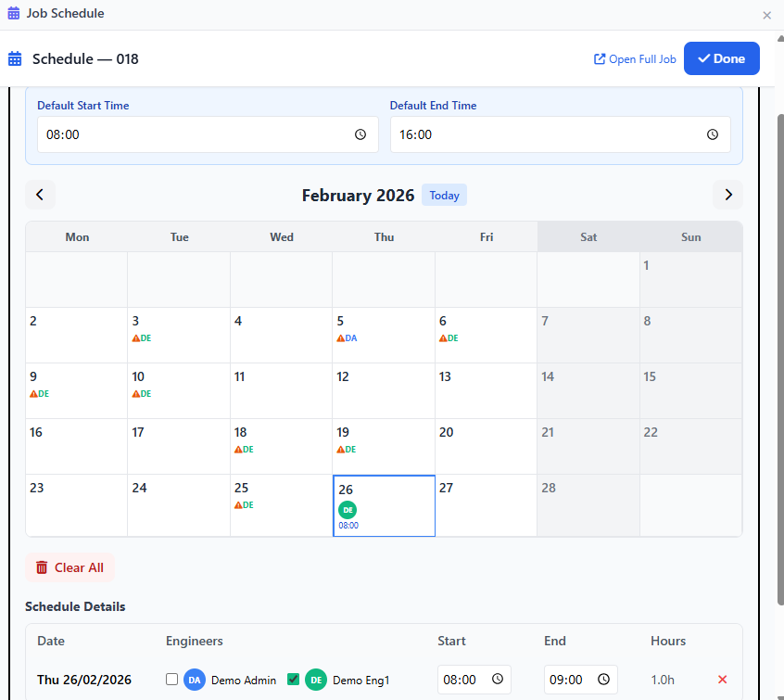Viewport: 784px width, 700px height.
Task: Select February 17 in the calendar
Action: point(179,446)
